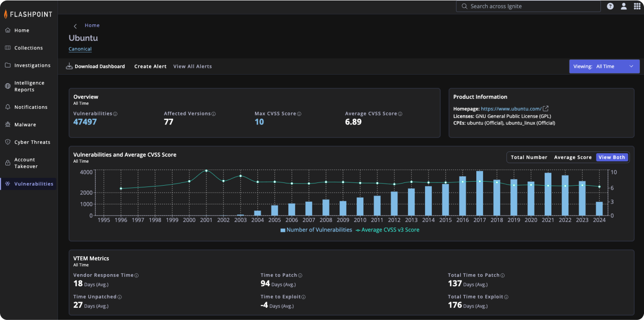Click the Max CVSS Score value 10

click(259, 122)
